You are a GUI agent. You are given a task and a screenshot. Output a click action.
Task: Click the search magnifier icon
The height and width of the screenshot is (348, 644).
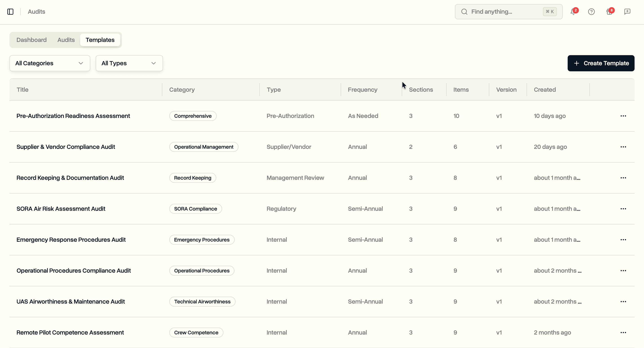(464, 11)
